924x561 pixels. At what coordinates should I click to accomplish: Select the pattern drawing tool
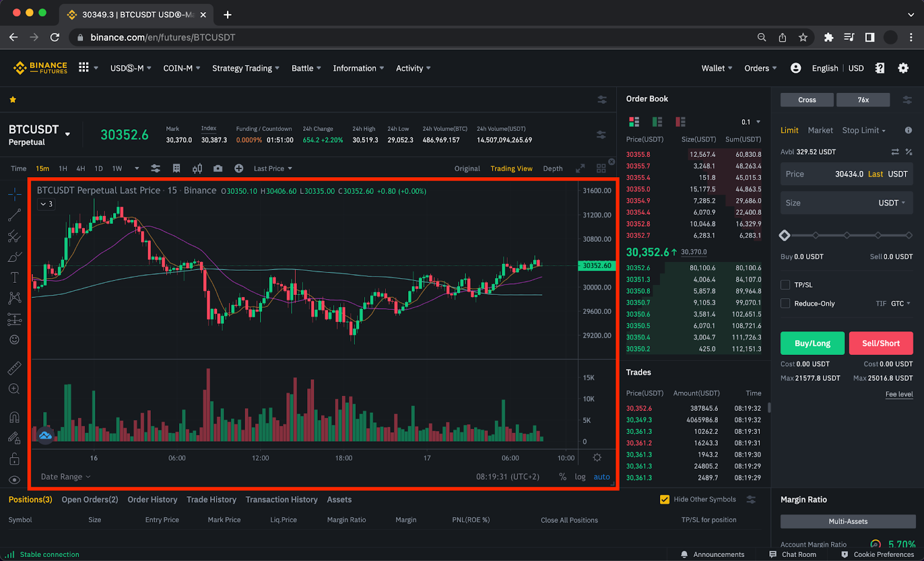pyautogui.click(x=14, y=298)
